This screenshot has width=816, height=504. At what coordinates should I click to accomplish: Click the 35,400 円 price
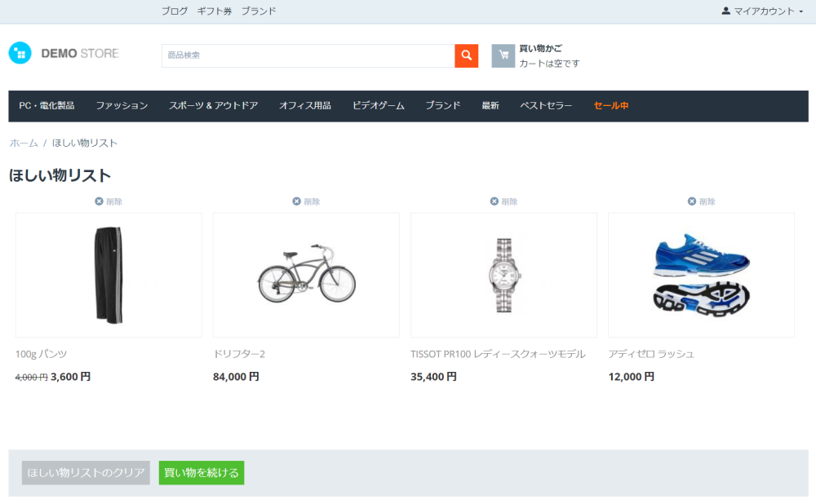(x=433, y=377)
